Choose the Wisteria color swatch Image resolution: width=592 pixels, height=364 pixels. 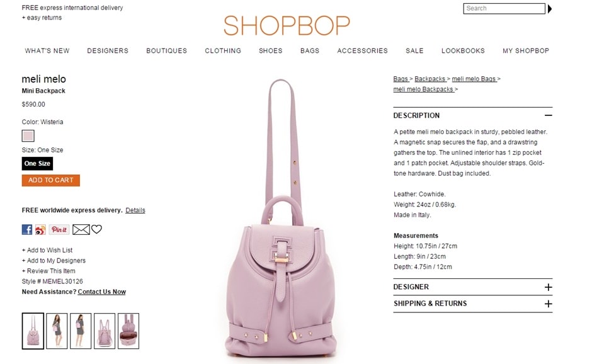coord(28,135)
